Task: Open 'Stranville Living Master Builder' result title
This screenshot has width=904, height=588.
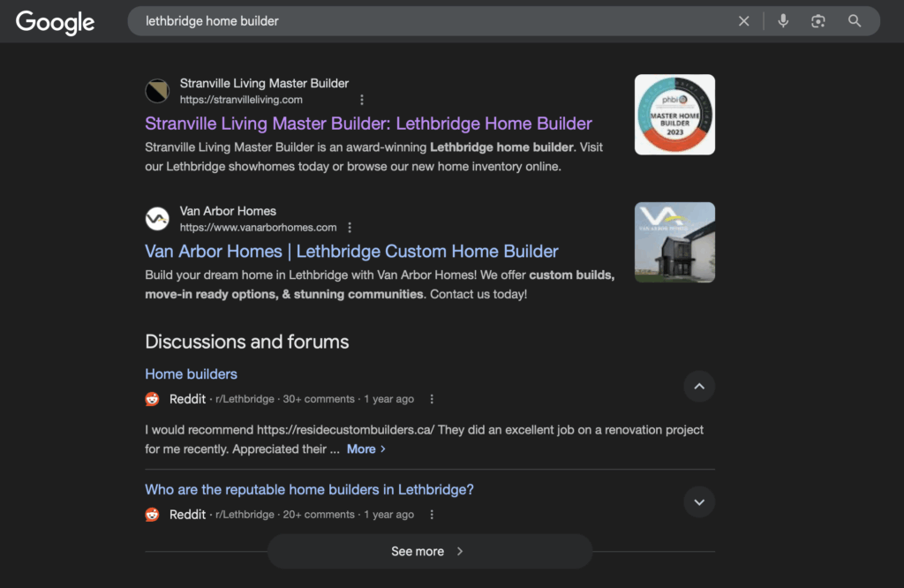Action: pos(368,124)
